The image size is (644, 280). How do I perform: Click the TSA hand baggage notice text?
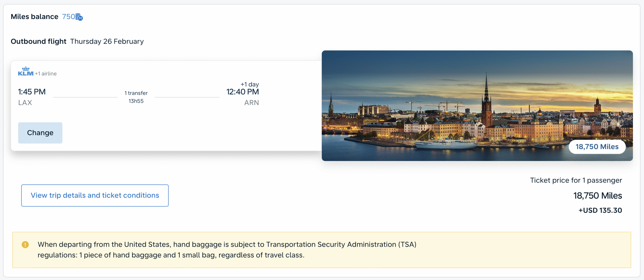pos(227,250)
